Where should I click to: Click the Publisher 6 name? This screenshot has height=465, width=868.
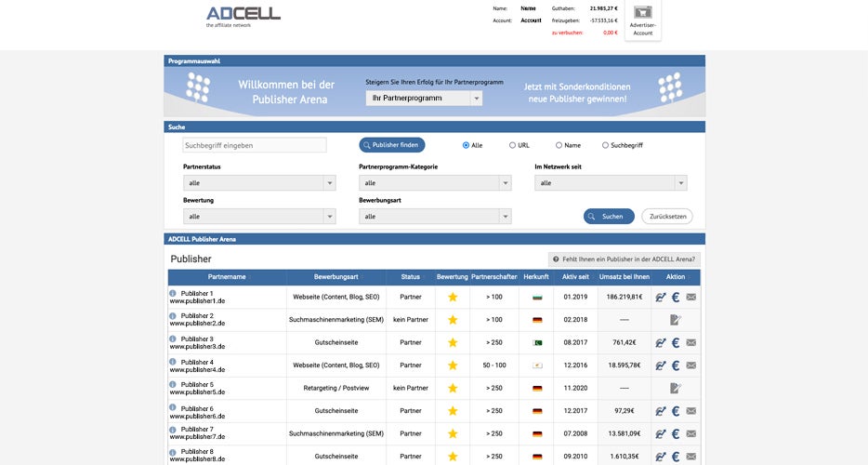[196, 408]
